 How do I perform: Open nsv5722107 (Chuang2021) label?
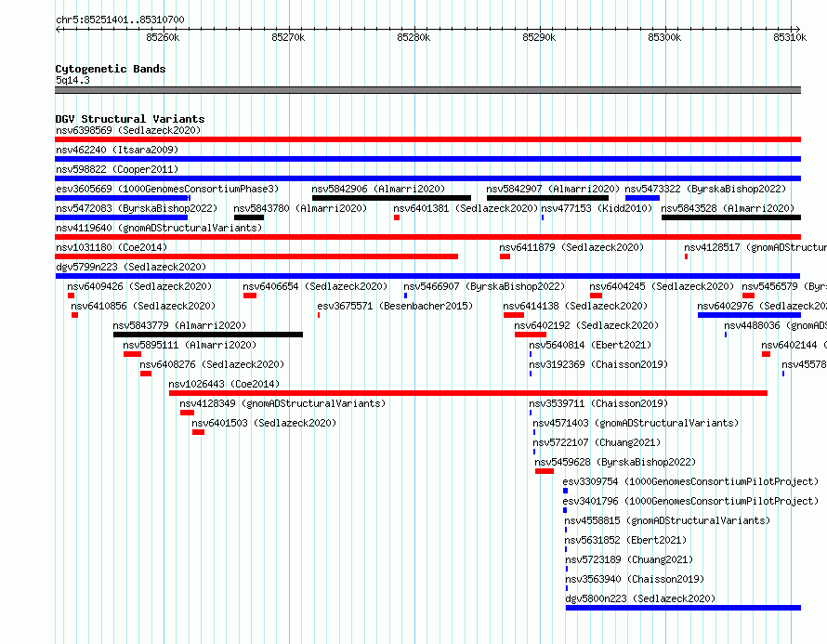[x=597, y=442]
